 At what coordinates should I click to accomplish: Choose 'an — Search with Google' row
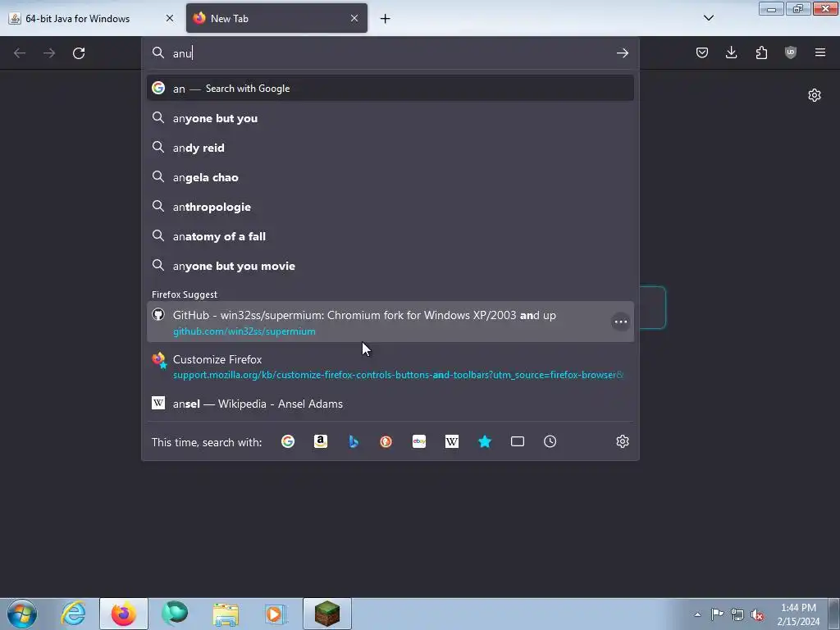point(390,89)
